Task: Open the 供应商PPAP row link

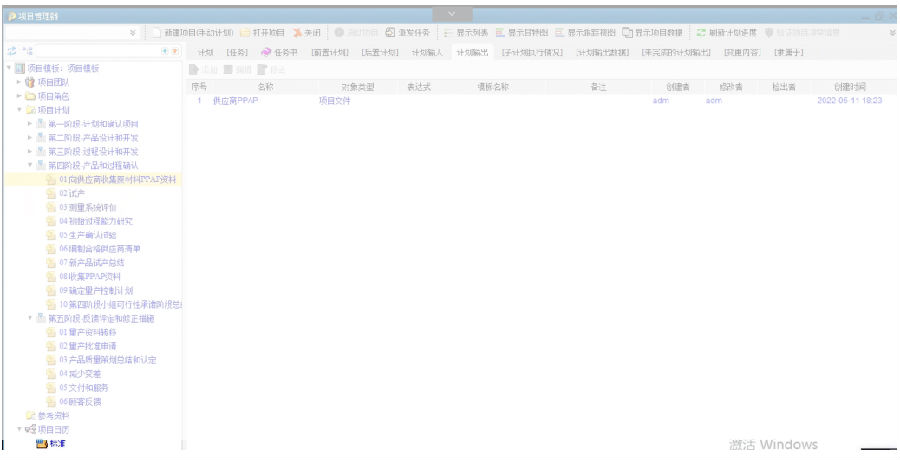Action: [x=235, y=101]
